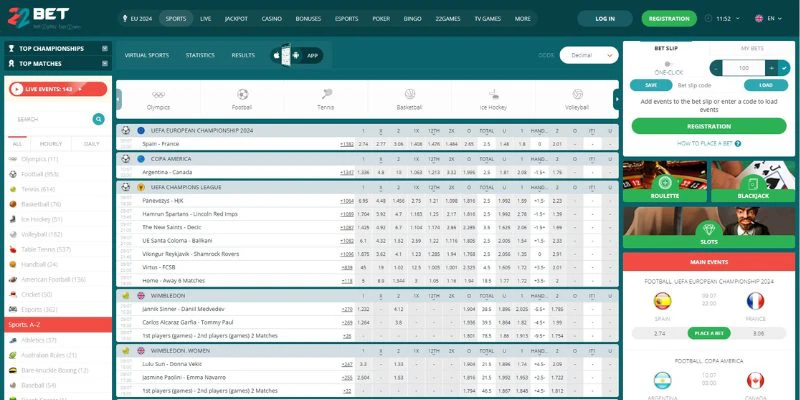The width and height of the screenshot is (800, 400).
Task: Open the RESULTS link
Action: [243, 55]
